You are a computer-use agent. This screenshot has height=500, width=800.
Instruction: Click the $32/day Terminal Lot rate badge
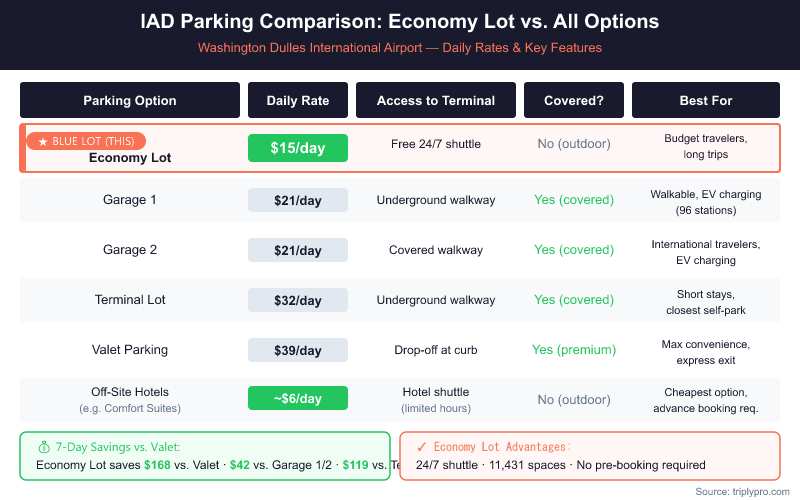(298, 300)
